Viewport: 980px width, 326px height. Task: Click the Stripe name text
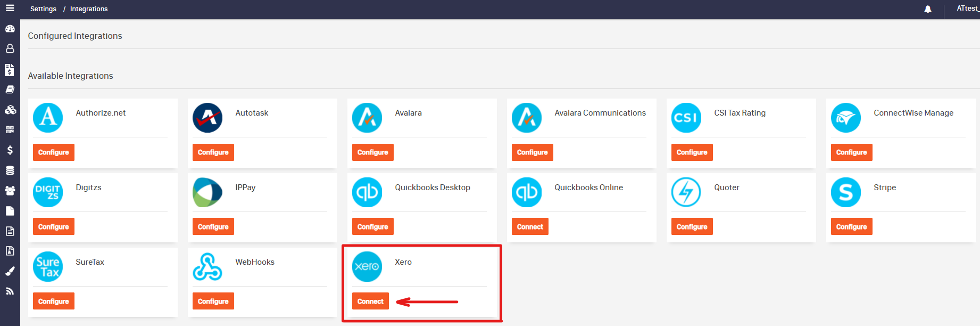885,188
